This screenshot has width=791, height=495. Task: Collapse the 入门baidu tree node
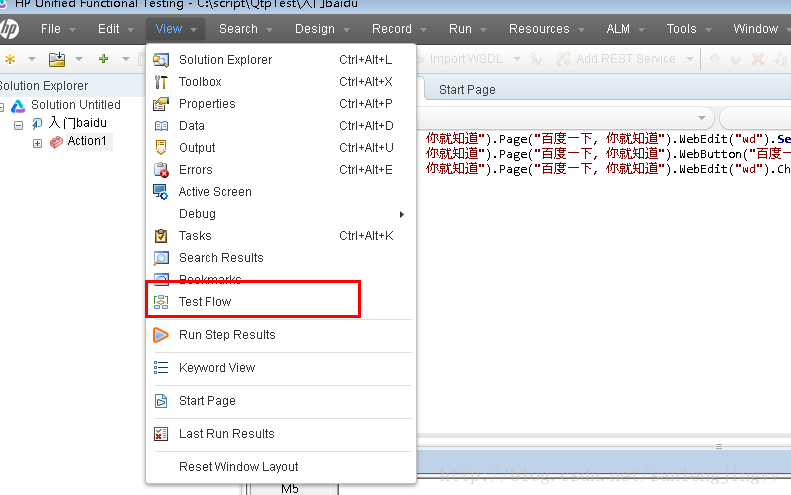point(19,125)
